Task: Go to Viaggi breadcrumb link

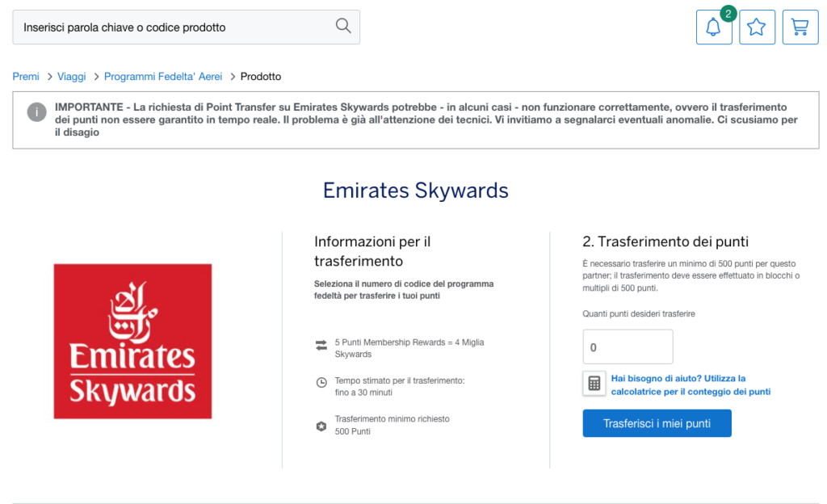Action: tap(72, 77)
